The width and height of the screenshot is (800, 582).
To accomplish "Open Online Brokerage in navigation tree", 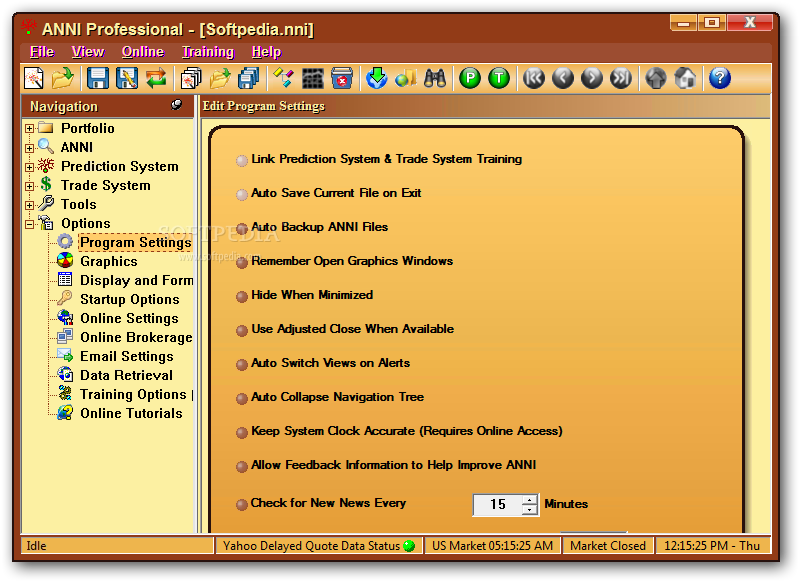I will pyautogui.click(x=136, y=337).
